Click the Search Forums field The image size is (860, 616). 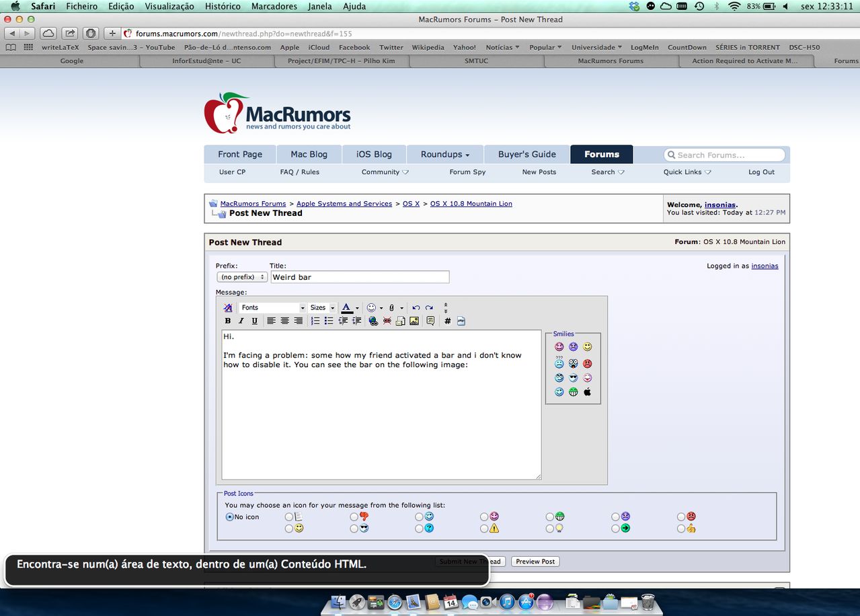[x=725, y=155]
